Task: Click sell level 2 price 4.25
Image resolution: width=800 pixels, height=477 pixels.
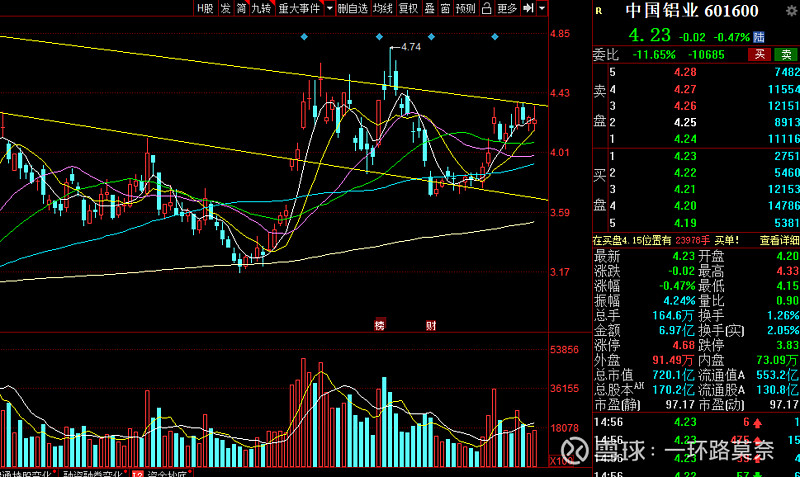Action: pyautogui.click(x=685, y=122)
